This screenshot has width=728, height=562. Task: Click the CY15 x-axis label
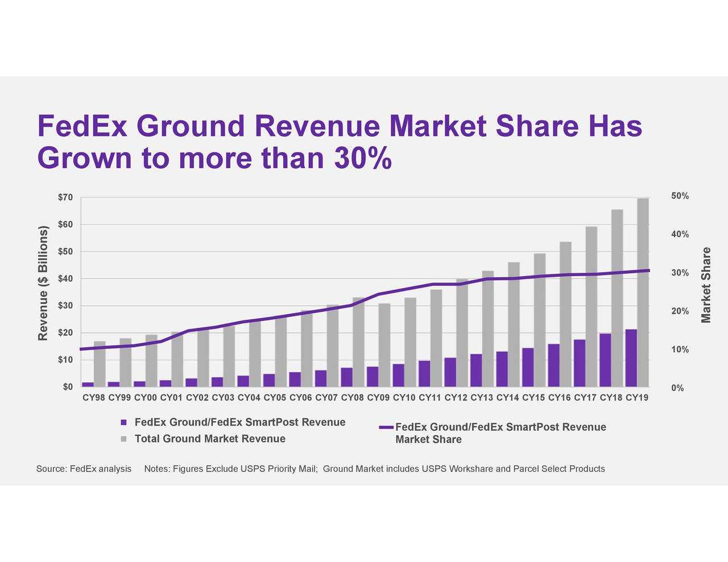pyautogui.click(x=533, y=398)
